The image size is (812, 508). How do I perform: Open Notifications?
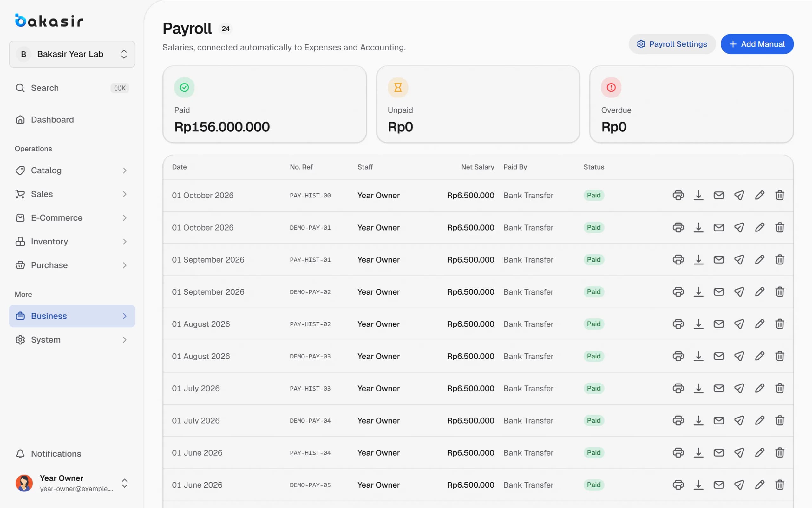tap(72, 454)
